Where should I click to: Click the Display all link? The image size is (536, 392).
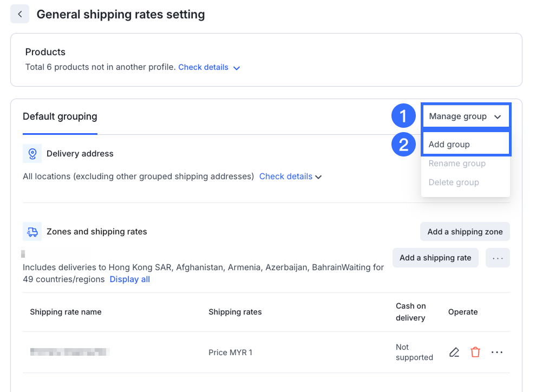[x=130, y=279]
